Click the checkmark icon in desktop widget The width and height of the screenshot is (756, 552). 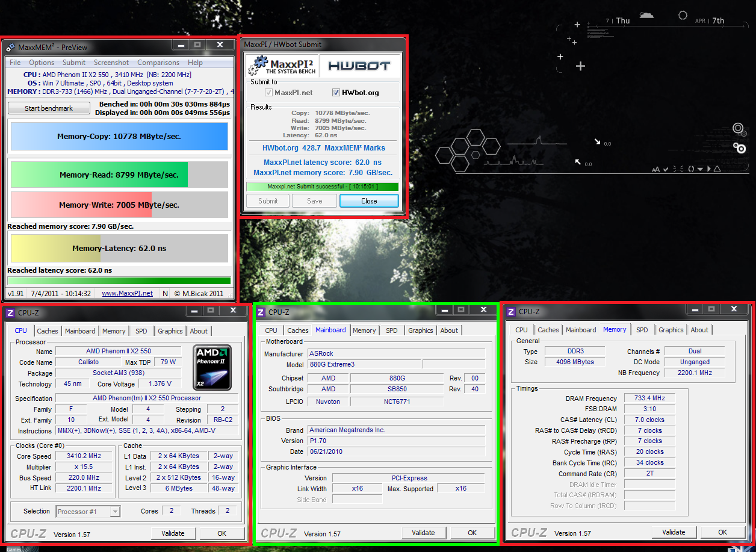tap(665, 170)
